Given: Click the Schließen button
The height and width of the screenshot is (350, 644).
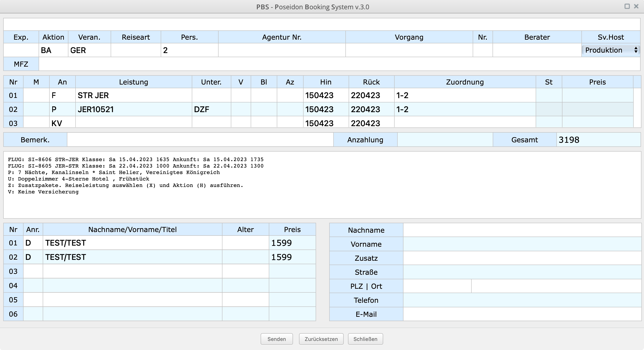Looking at the screenshot, I should (x=365, y=339).
